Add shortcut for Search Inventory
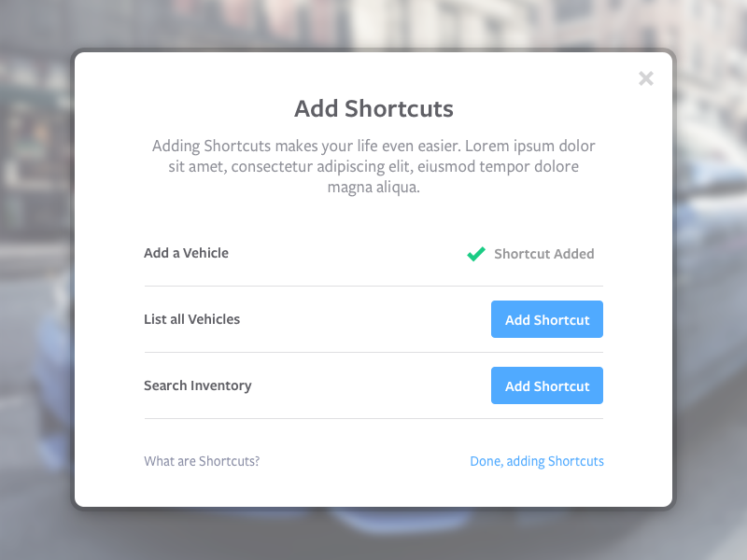Viewport: 747px width, 560px height. [x=547, y=385]
